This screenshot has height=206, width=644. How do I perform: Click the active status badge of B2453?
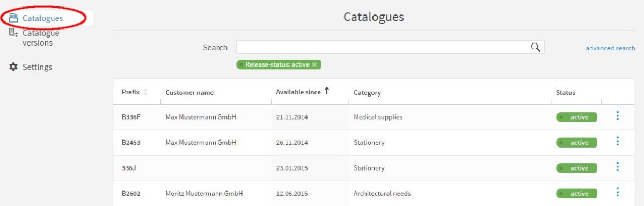point(576,143)
